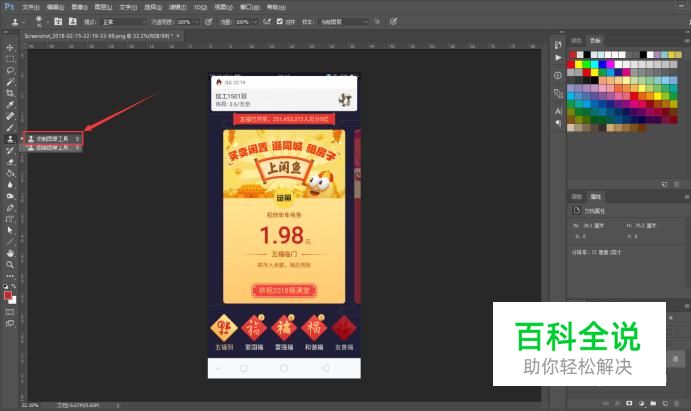
Task: Select the Healing Brush tool
Action: coord(10,116)
